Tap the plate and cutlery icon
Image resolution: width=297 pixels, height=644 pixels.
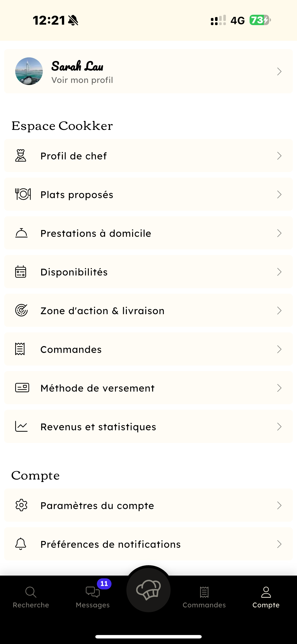point(23,194)
